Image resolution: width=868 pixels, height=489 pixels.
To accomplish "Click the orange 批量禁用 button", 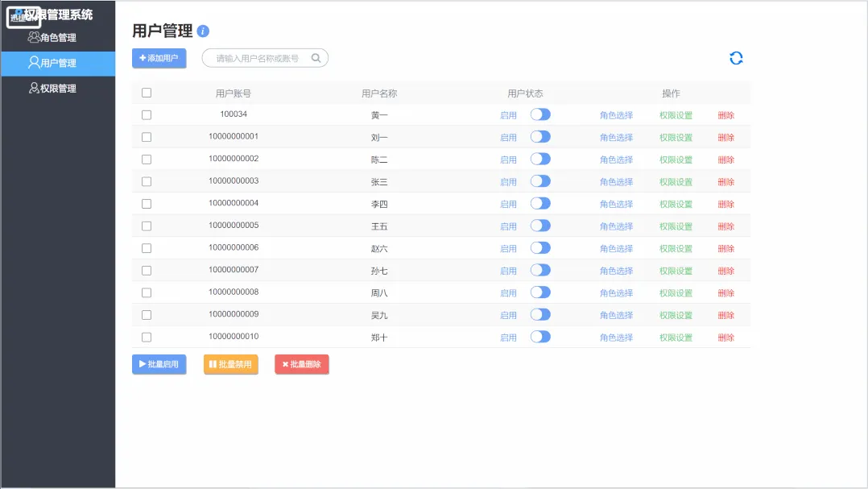I will pyautogui.click(x=231, y=364).
